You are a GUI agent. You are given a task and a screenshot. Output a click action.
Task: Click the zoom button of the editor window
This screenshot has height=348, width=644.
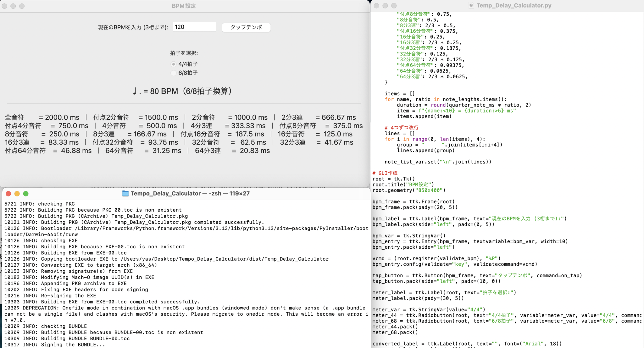[394, 6]
